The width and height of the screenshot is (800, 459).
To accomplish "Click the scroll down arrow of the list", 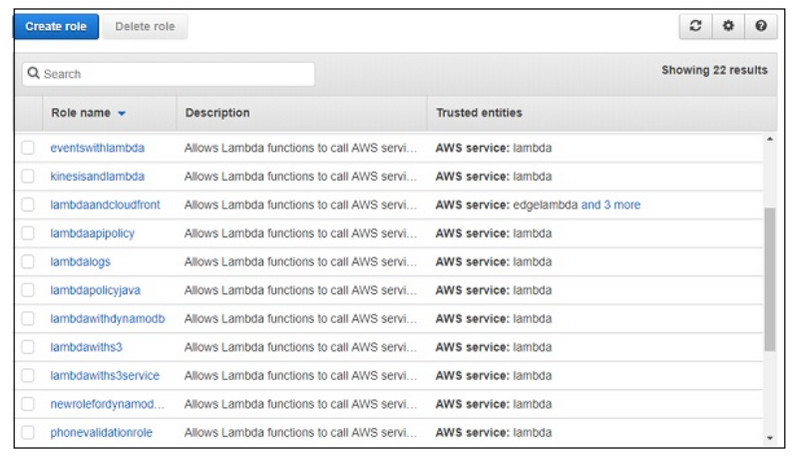I will [x=769, y=438].
